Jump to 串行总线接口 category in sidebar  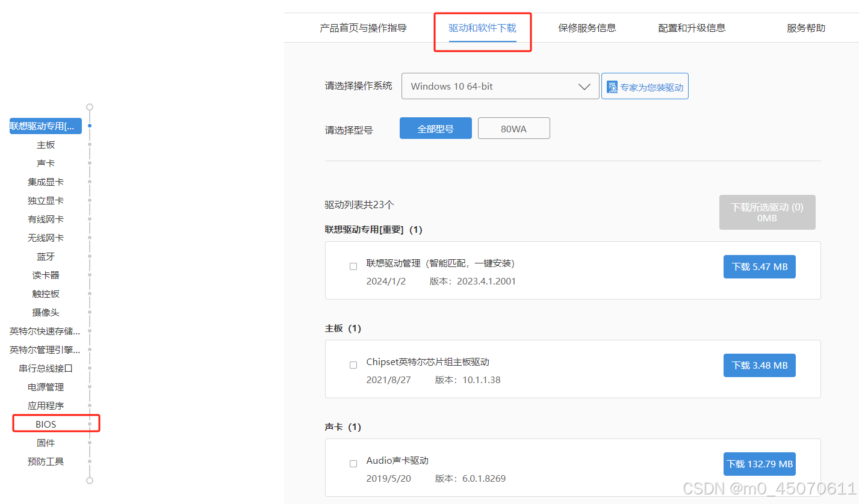pos(46,369)
